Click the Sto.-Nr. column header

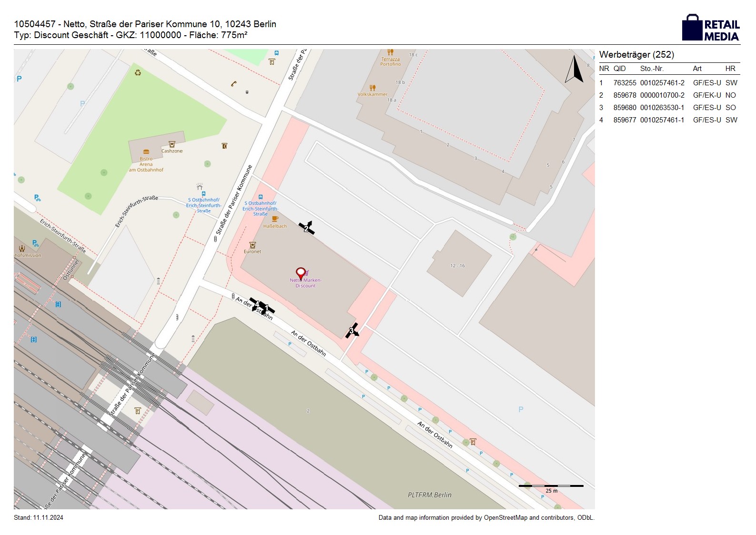point(652,69)
